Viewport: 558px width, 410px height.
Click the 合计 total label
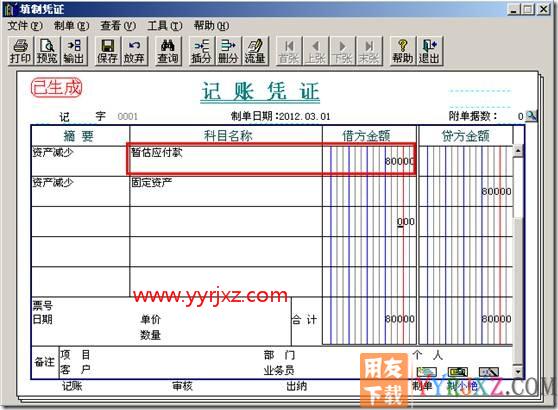point(304,320)
